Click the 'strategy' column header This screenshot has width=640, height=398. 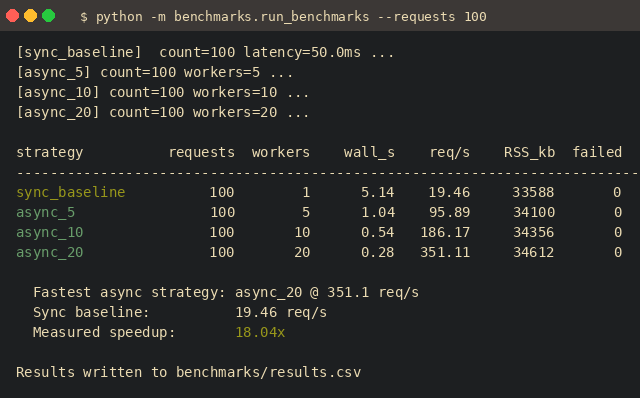pos(50,152)
